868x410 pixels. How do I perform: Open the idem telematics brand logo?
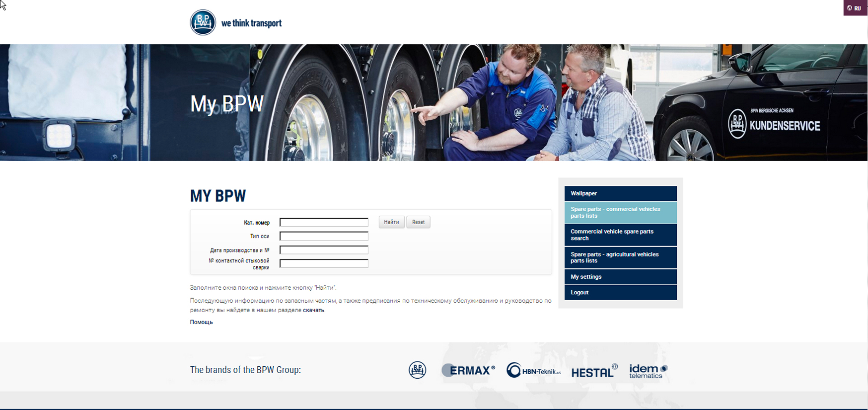coord(648,371)
